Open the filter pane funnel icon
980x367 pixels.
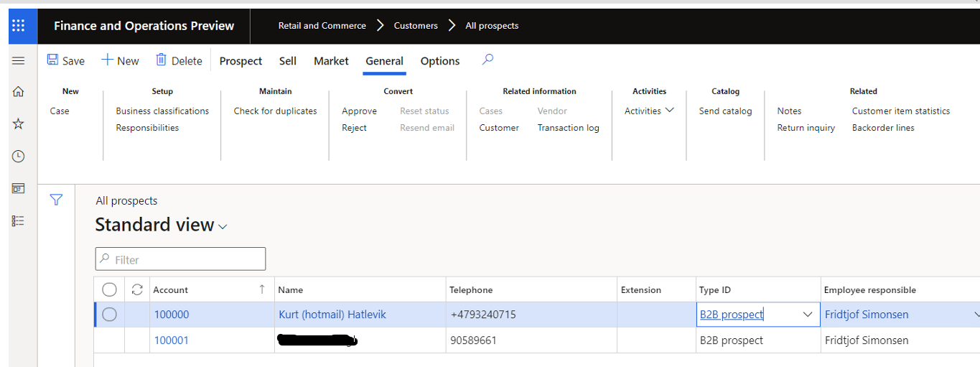[x=56, y=200]
